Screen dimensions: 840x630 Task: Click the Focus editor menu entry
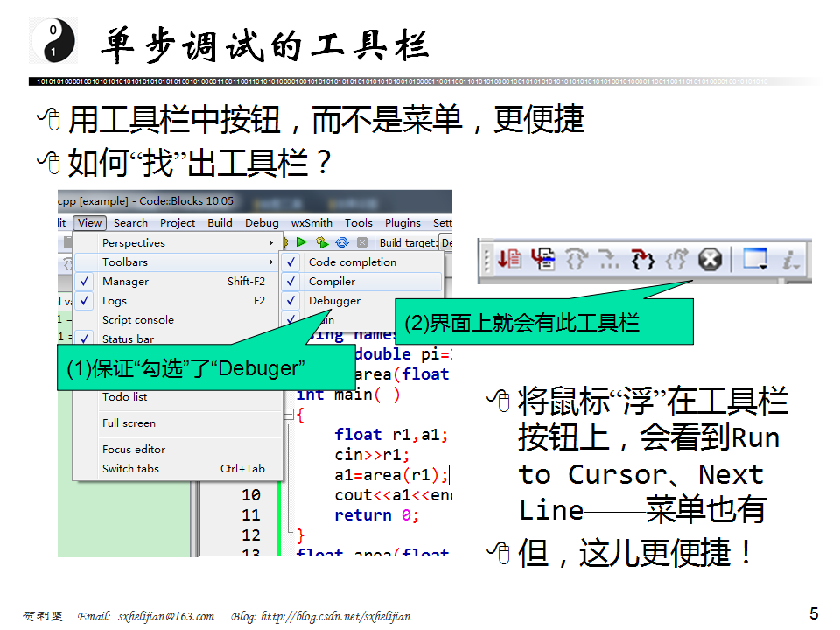click(x=133, y=450)
